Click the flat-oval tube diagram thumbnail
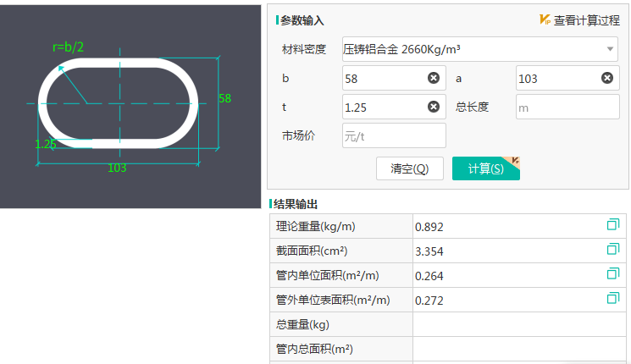Viewport: 631px width, 364px height. 130,107
